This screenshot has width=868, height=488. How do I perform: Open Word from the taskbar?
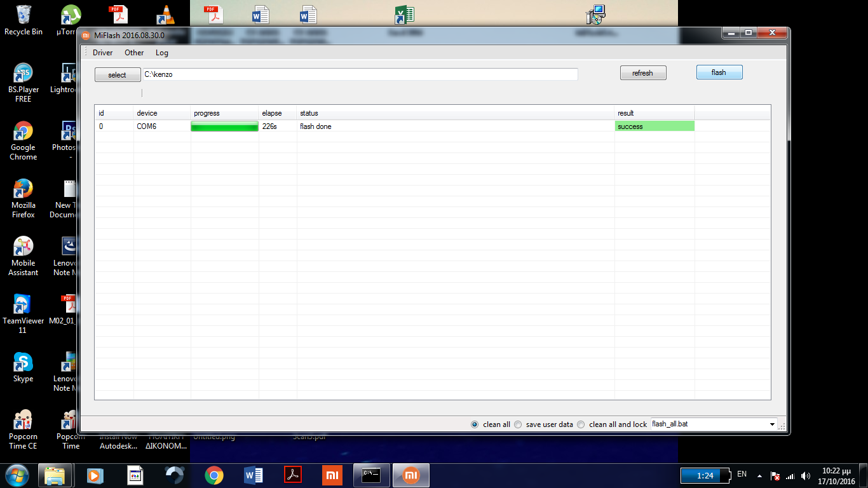[x=254, y=475]
